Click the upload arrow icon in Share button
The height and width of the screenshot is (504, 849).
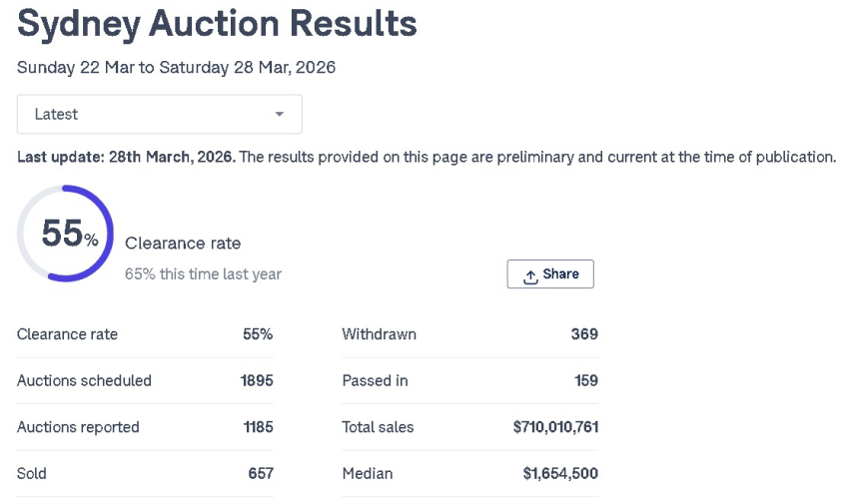(x=530, y=275)
